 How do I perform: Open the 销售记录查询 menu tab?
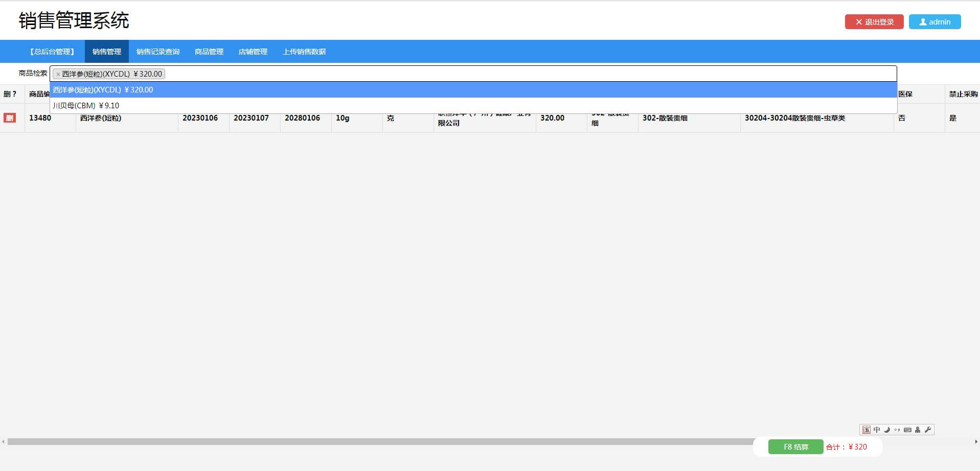[158, 52]
